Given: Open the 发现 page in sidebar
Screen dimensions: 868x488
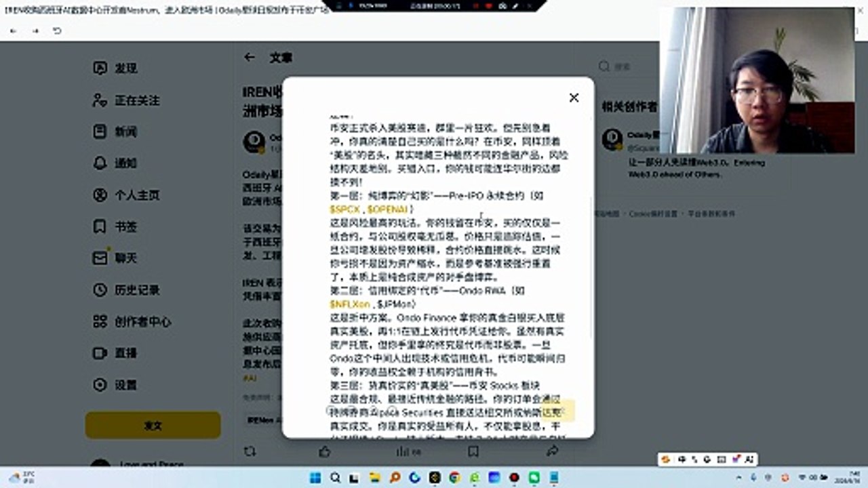Looking at the screenshot, I should [x=115, y=68].
